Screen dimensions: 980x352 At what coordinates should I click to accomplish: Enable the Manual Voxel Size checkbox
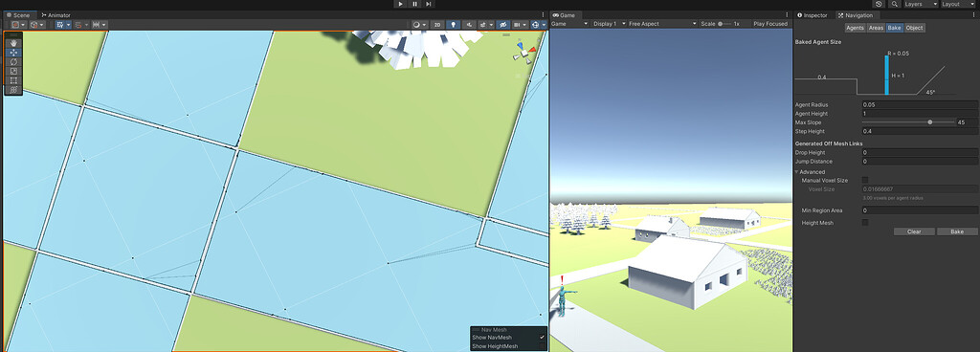click(x=865, y=180)
